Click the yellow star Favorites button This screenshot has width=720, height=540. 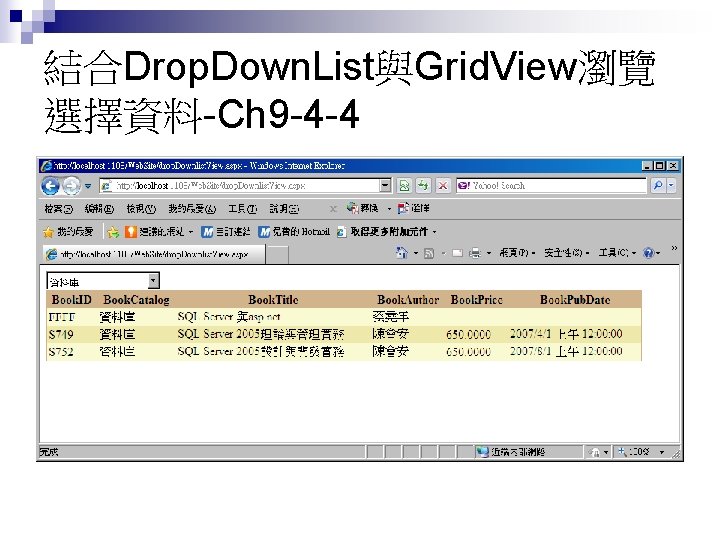68,232
